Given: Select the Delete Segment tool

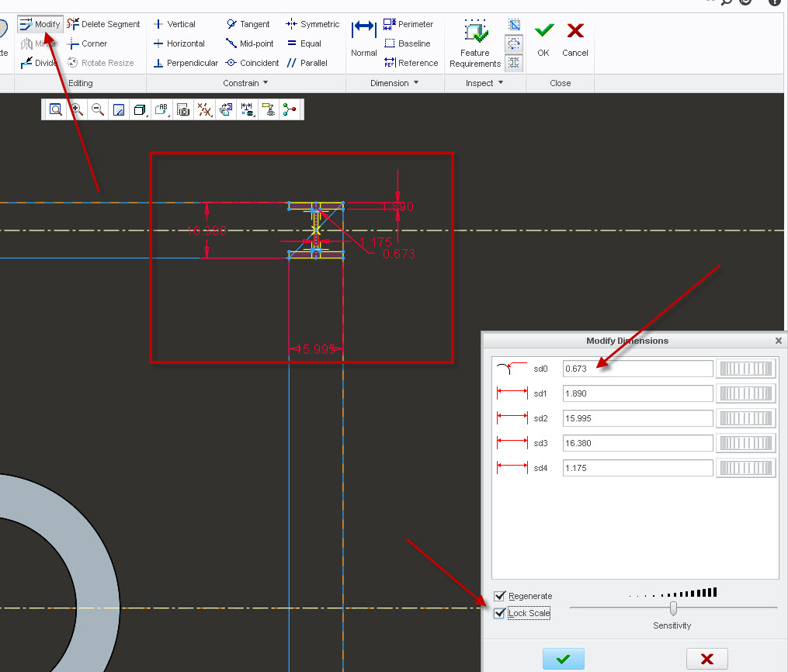Looking at the screenshot, I should (x=103, y=24).
